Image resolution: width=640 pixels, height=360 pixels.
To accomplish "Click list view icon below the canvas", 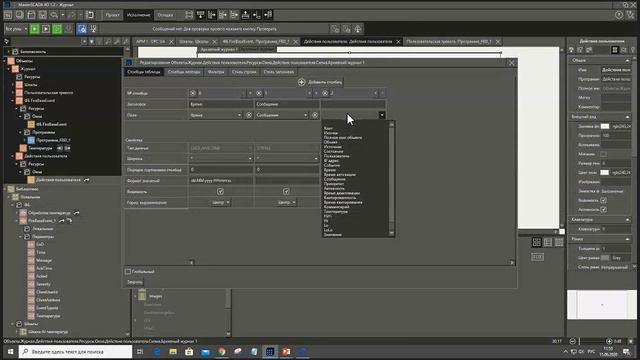I will (548, 242).
